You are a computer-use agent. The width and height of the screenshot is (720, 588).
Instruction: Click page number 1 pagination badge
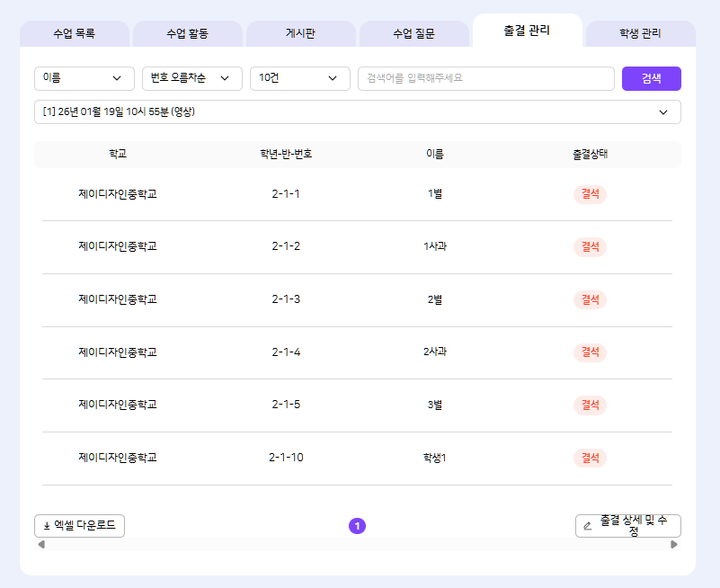pos(357,526)
